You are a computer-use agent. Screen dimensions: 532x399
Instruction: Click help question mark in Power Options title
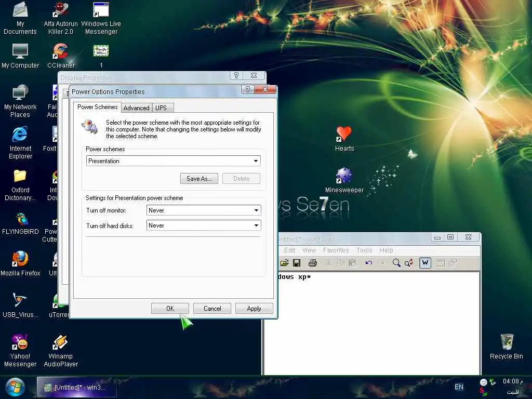tap(248, 89)
